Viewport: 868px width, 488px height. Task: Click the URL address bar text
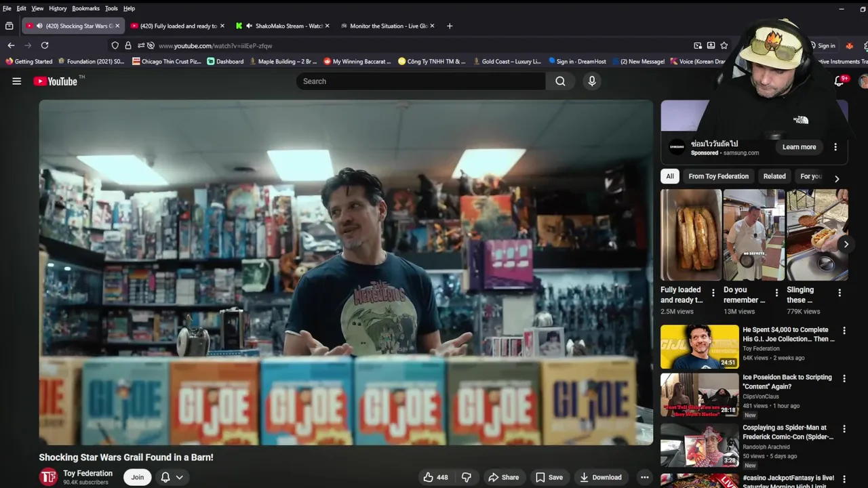[215, 45]
